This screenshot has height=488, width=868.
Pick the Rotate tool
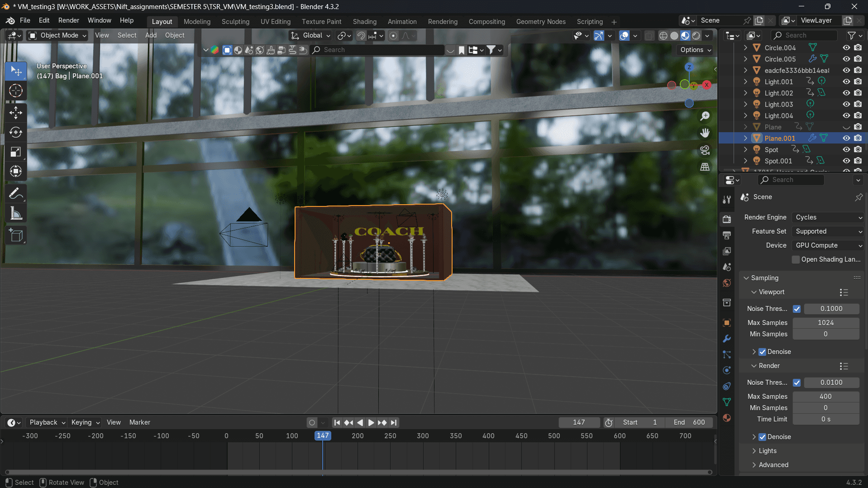16,132
